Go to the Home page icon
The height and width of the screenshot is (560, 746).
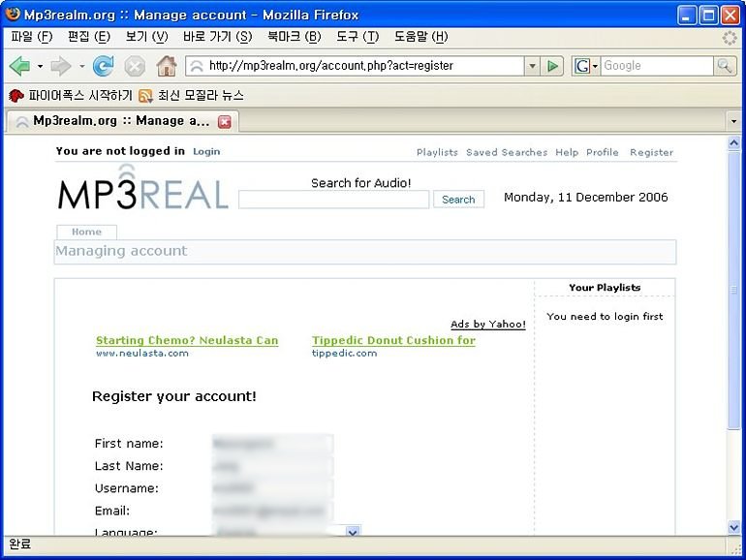pyautogui.click(x=167, y=66)
